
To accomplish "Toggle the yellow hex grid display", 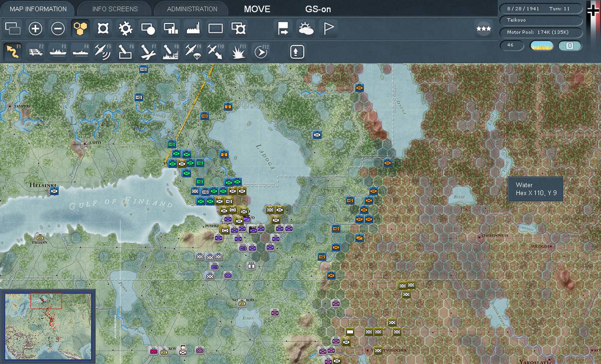I will 80,29.
